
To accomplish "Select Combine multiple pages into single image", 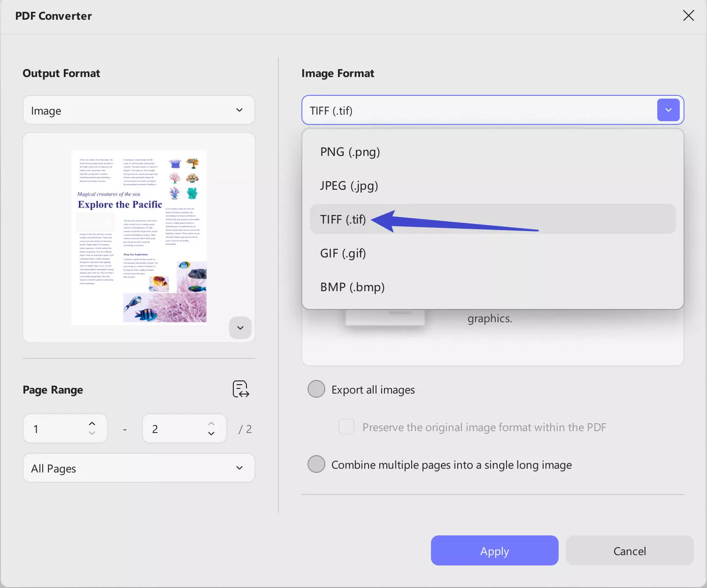I will pyautogui.click(x=316, y=464).
